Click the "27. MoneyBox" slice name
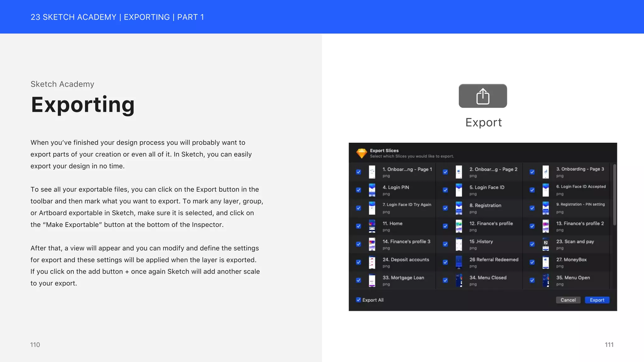Viewport: 644px width, 362px height. pyautogui.click(x=571, y=260)
